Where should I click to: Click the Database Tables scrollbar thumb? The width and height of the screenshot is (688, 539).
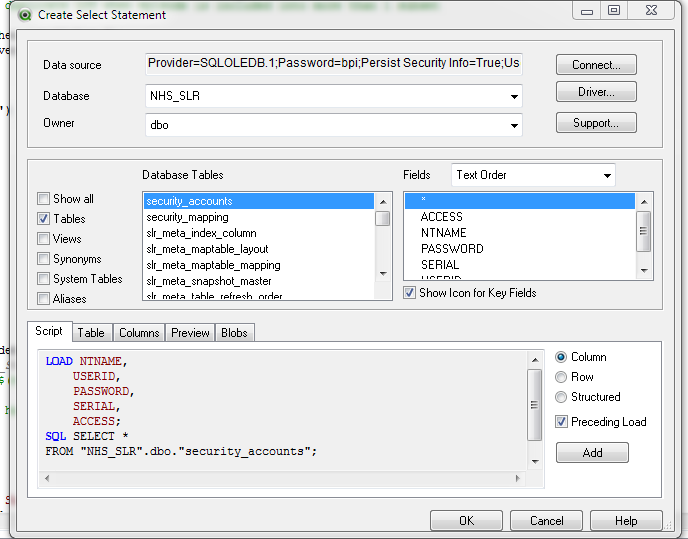[x=383, y=218]
